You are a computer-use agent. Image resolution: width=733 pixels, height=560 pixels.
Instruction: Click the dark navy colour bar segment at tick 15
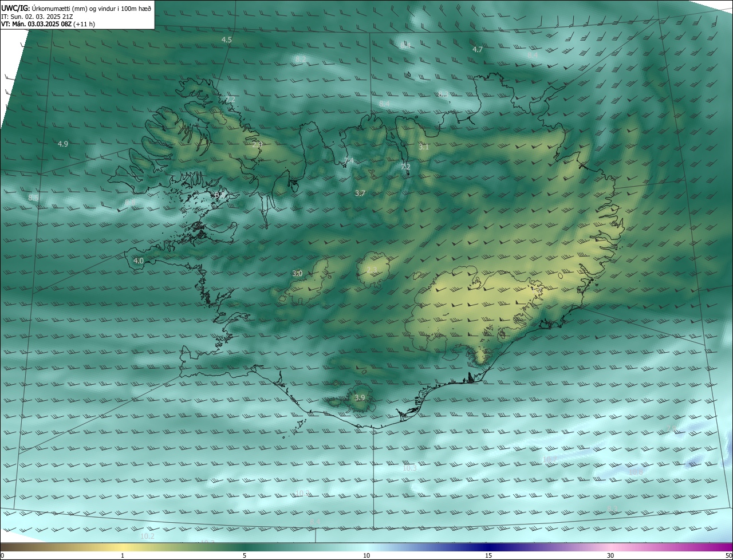pos(488,547)
